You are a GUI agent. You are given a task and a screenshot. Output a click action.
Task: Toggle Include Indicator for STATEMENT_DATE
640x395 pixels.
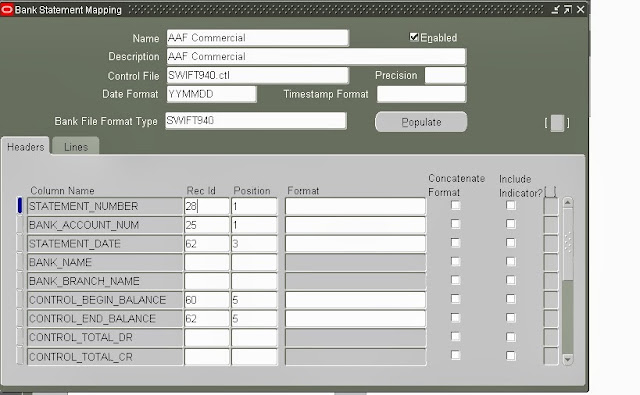pos(511,242)
